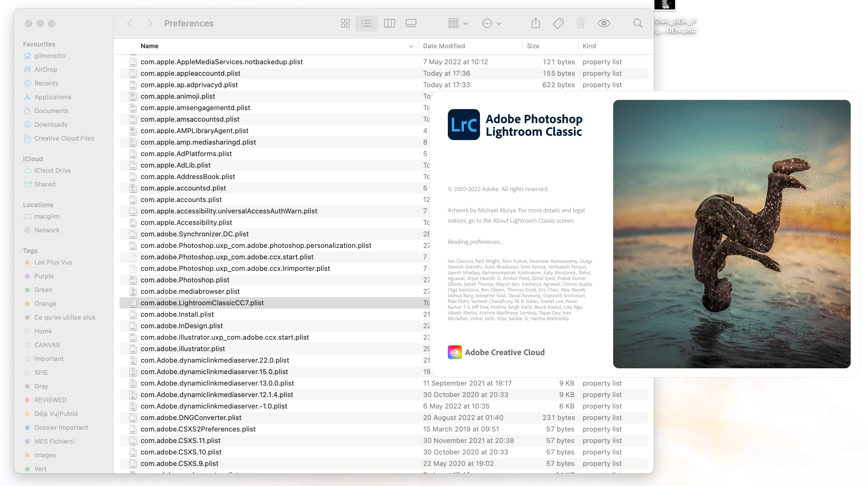
Task: Sort by Kind column header
Action: [x=589, y=46]
